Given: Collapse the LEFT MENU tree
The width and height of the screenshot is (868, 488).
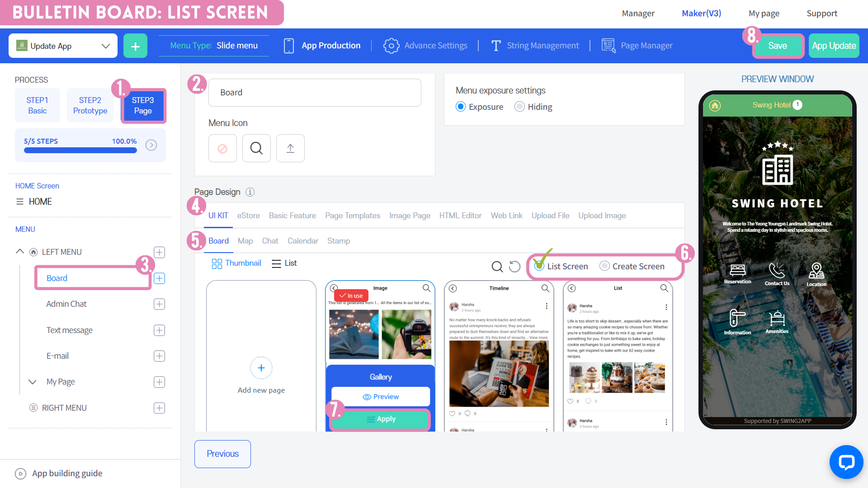Looking at the screenshot, I should [x=20, y=252].
